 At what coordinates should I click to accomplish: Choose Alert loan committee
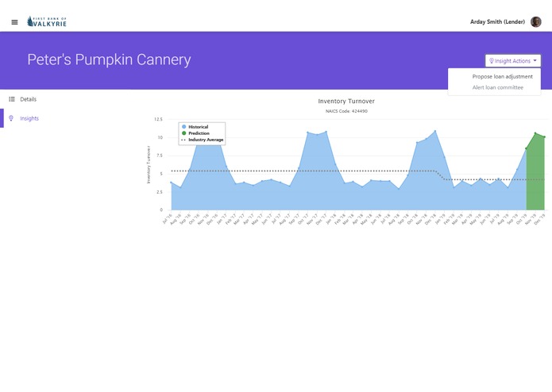(x=498, y=87)
